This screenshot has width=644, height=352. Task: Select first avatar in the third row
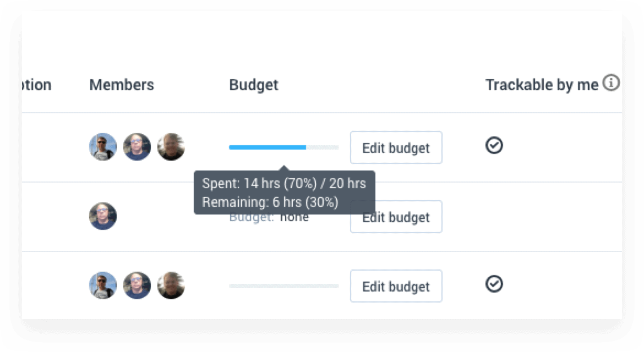tap(103, 285)
